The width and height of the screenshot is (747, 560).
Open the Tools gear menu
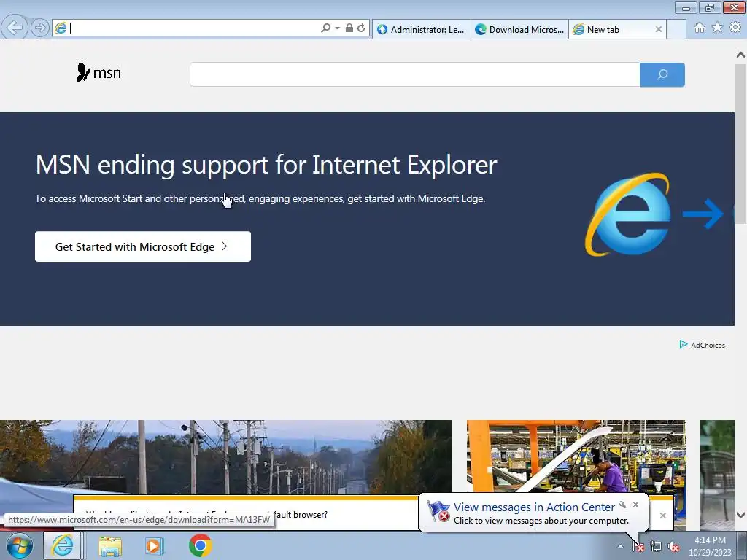[735, 28]
